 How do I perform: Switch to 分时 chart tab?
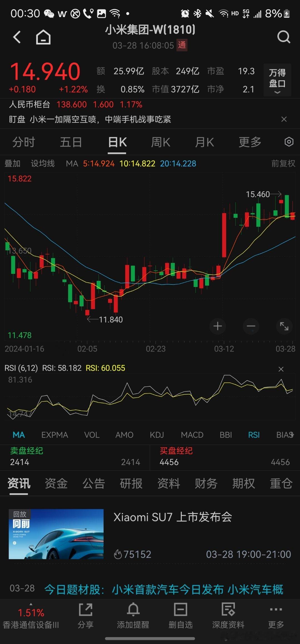24,142
